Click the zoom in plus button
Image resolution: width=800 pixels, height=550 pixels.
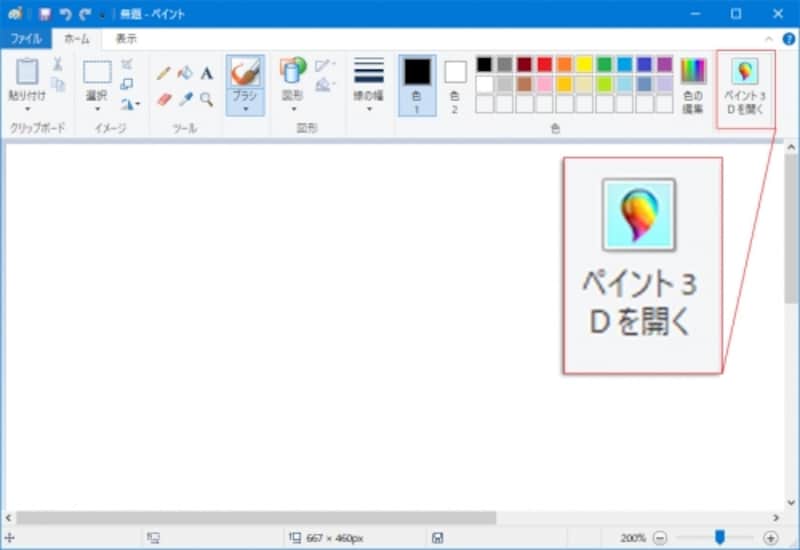tap(770, 538)
